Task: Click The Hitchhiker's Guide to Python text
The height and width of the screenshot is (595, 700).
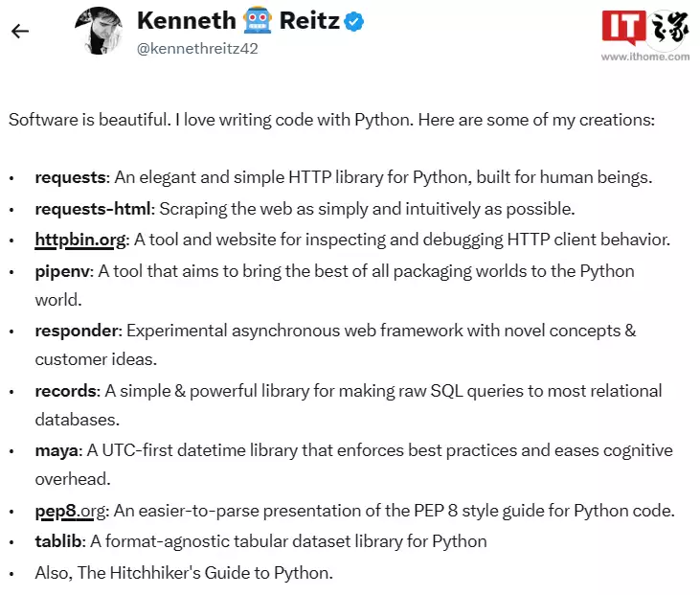Action: pyautogui.click(x=205, y=573)
